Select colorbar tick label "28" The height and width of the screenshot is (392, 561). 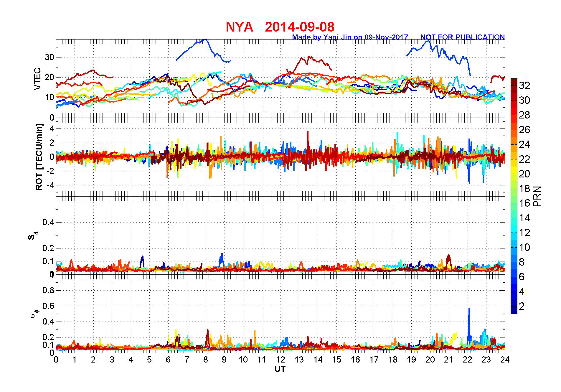tap(524, 115)
